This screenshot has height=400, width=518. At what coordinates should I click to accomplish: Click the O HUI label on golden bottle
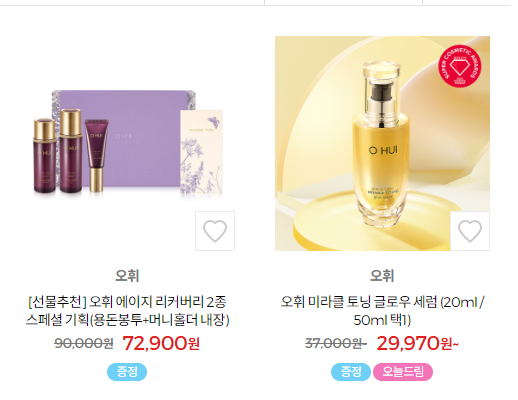click(x=383, y=150)
